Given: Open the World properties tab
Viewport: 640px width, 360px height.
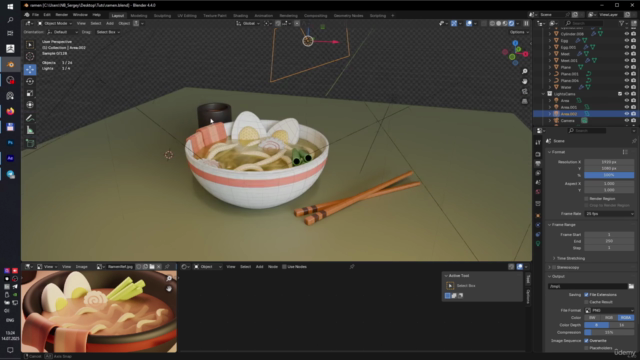Looking at the screenshot, I should [x=538, y=192].
